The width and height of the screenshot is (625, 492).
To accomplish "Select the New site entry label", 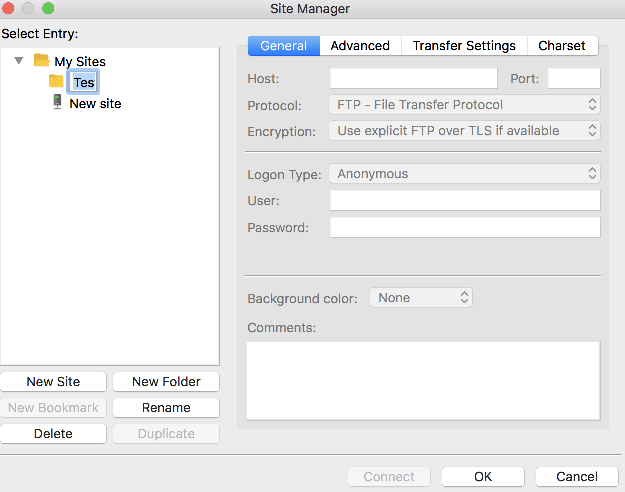I will click(95, 103).
